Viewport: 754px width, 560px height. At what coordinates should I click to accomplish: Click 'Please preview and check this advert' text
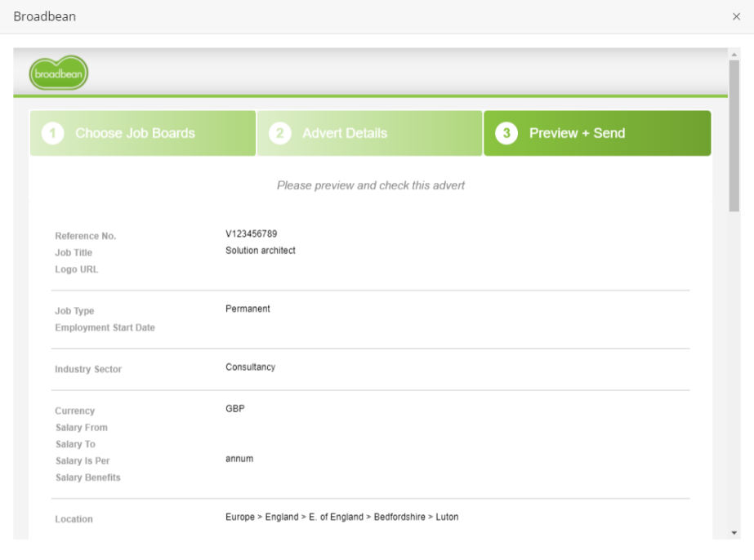coord(371,185)
